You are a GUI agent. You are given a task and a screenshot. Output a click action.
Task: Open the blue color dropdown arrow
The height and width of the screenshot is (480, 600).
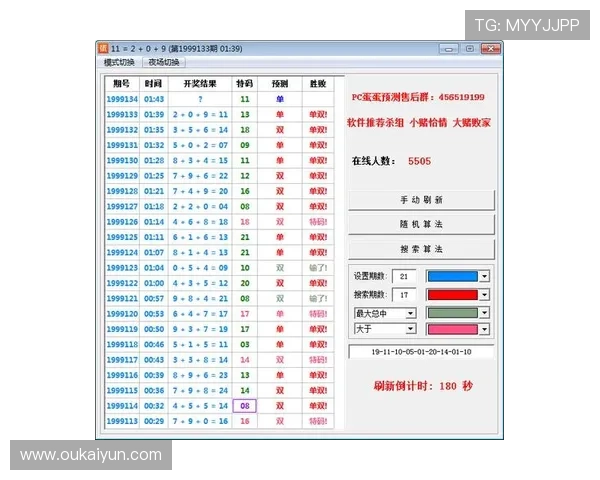[484, 276]
